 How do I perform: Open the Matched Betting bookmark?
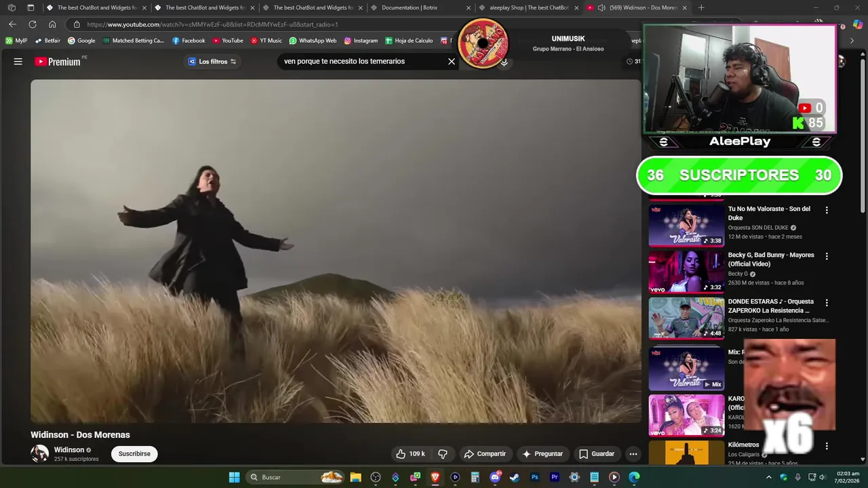[x=134, y=41]
